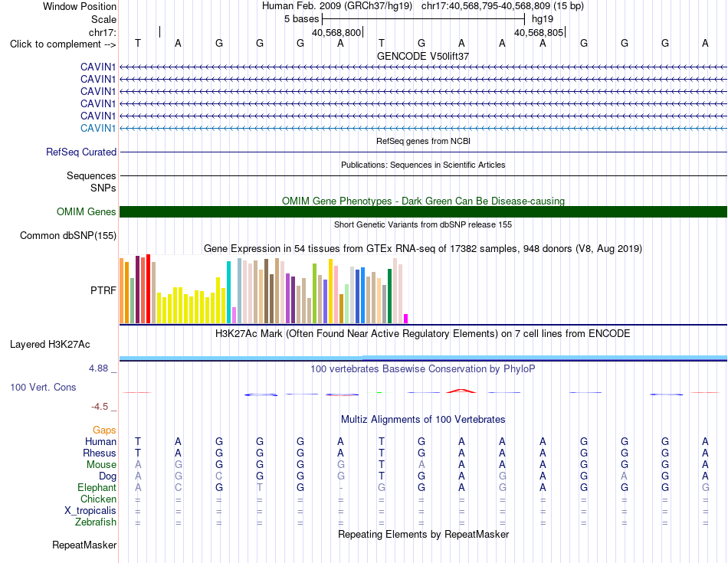This screenshot has width=728, height=563.
Task: Click 'Repeating Elements by RepeatMasker' title
Action: click(x=423, y=534)
